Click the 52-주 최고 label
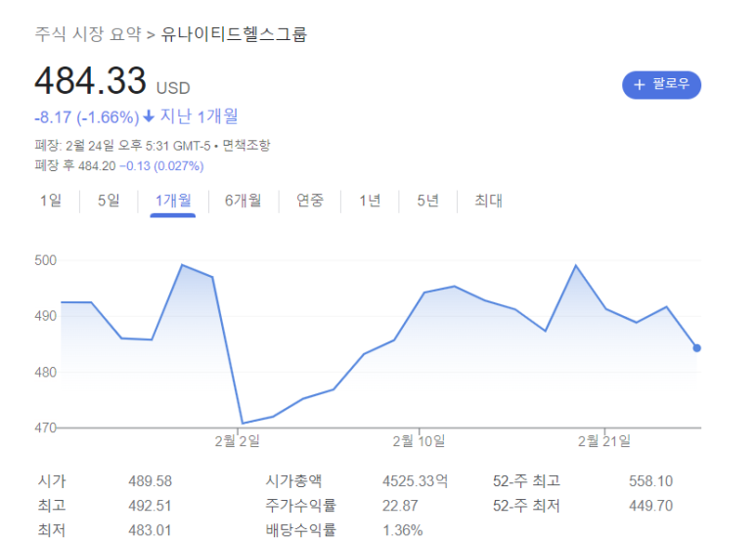The width and height of the screenshot is (756, 540). point(526,481)
